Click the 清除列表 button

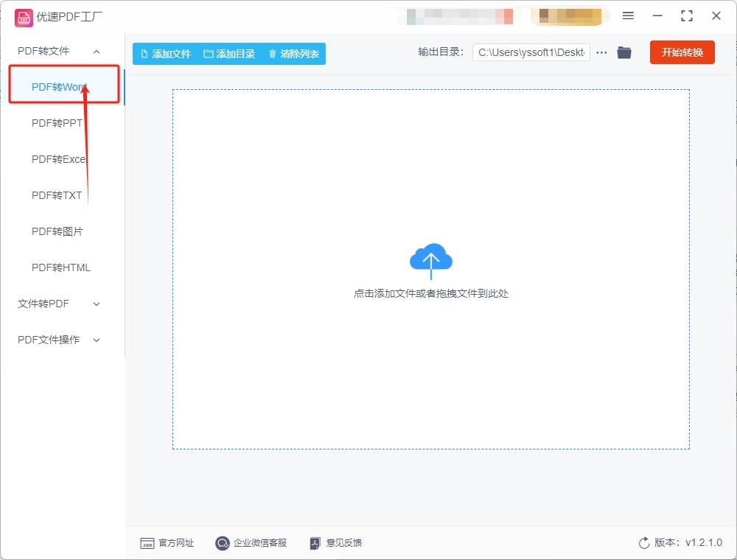coord(294,54)
